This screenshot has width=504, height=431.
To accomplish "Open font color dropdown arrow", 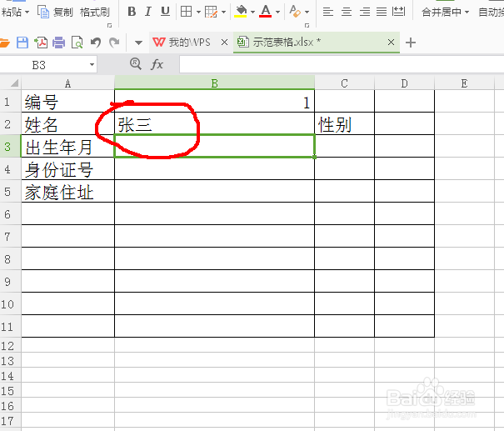I will (277, 13).
